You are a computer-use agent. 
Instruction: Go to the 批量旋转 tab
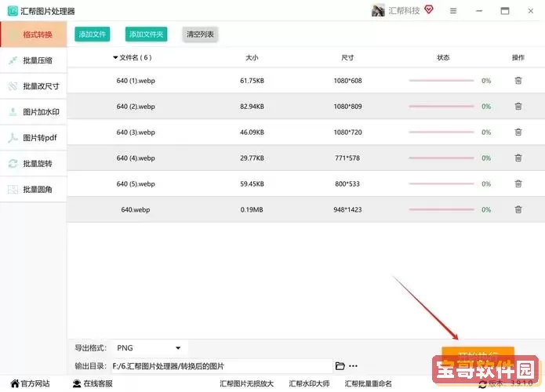coord(34,164)
